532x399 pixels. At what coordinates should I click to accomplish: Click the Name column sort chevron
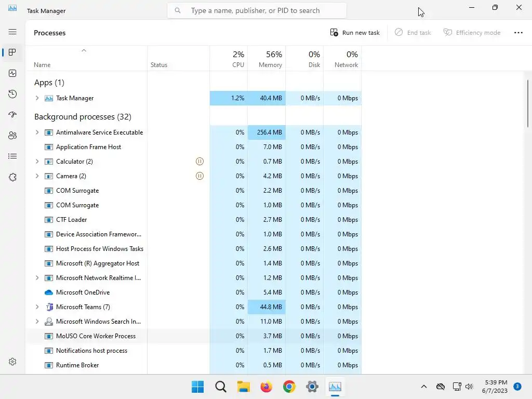tap(84, 50)
